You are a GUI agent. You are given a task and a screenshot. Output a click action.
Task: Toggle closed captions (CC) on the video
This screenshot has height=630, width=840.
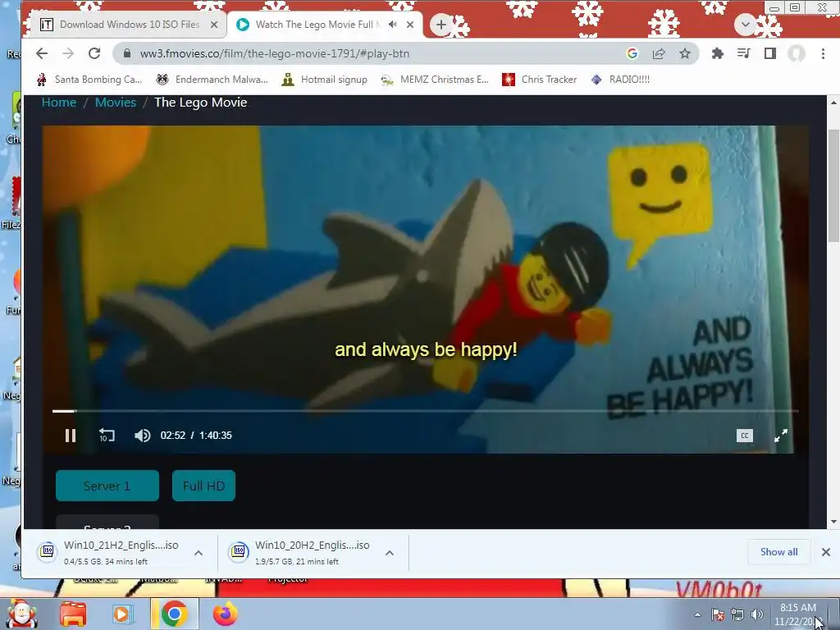[x=745, y=436]
